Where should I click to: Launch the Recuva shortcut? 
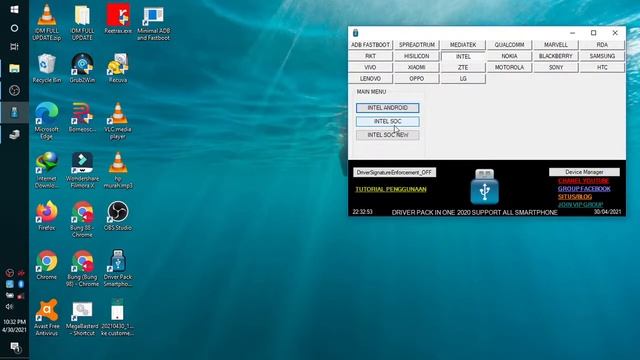tap(118, 68)
